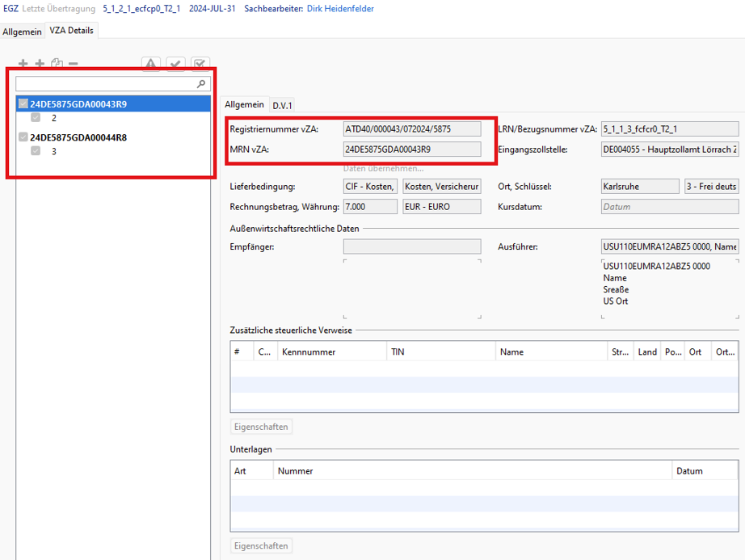Toggle checkbox next to 24DE5875GDA00044R8
This screenshot has width=745, height=560.
(23, 137)
